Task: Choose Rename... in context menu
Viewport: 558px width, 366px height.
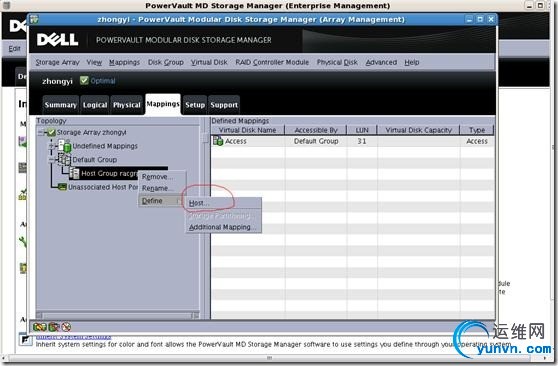Action: click(x=162, y=188)
